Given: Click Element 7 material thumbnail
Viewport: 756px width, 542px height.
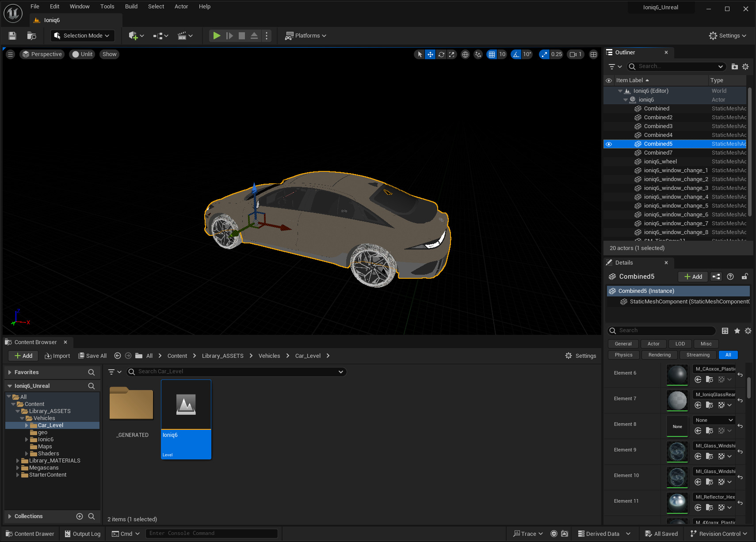Looking at the screenshot, I should click(x=677, y=401).
